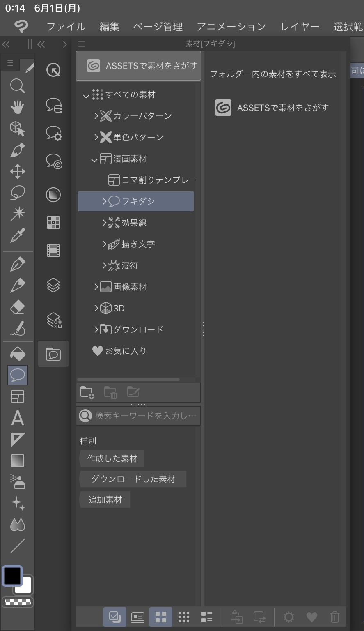Expand the フキダシ folder
Image resolution: width=364 pixels, height=631 pixels.
[x=104, y=201]
